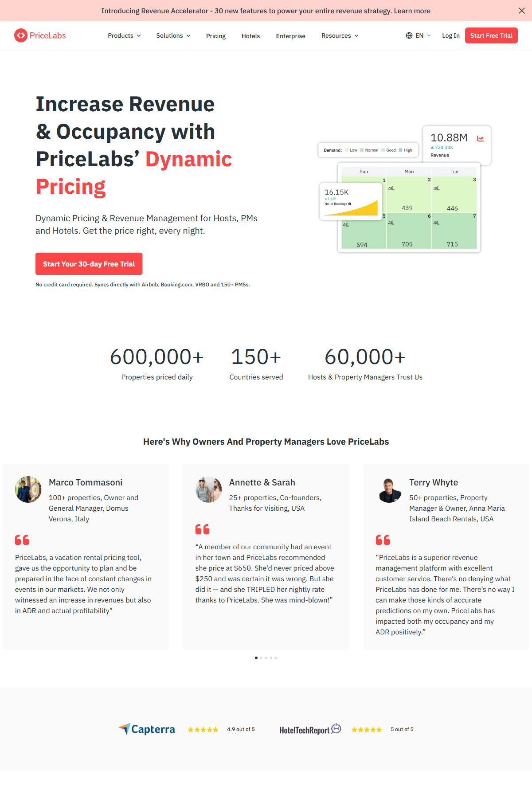This screenshot has width=532, height=798.
Task: Click the HotelTechReport star rating
Action: coord(367,730)
